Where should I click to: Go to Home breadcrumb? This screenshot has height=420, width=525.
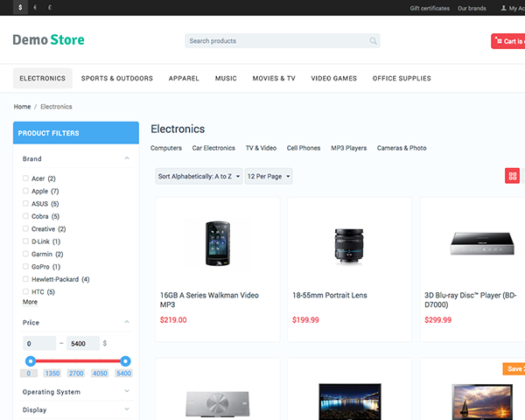pos(22,107)
